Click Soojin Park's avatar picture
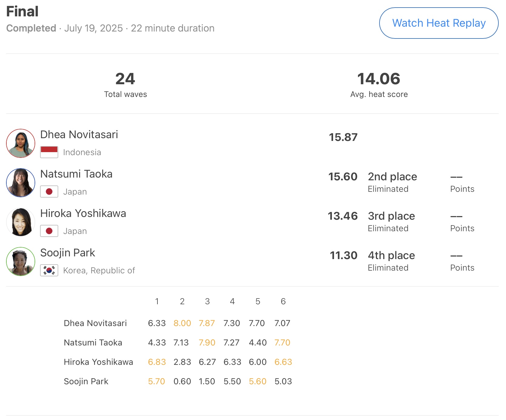 pyautogui.click(x=21, y=262)
